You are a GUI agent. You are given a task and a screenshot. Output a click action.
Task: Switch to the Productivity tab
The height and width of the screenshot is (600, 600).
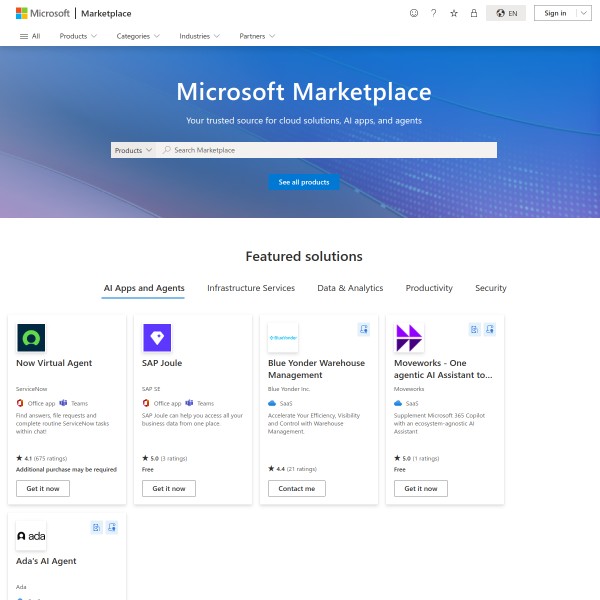[429, 288]
